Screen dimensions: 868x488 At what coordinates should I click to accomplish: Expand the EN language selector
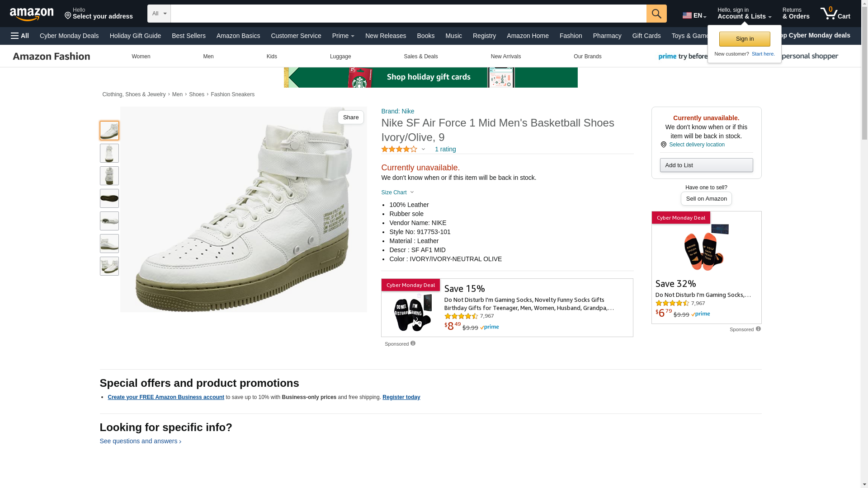pos(694,15)
